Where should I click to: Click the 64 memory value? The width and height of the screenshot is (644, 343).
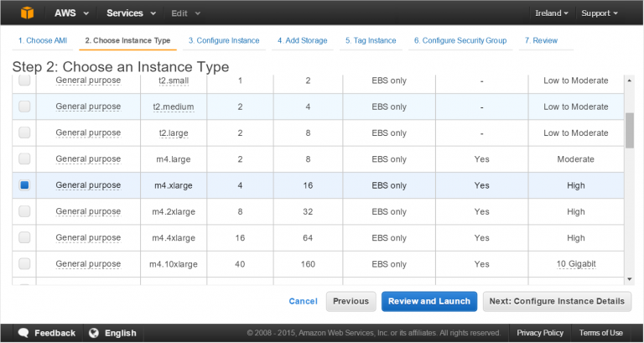308,238
